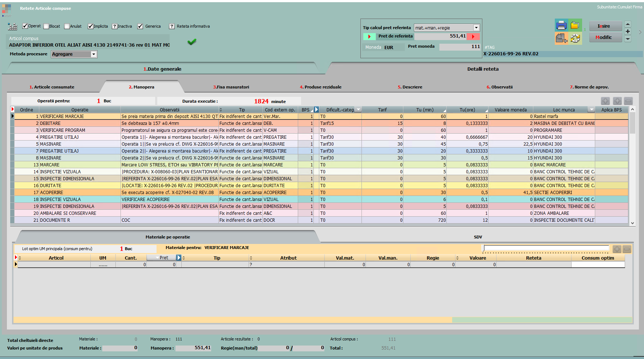Expand the Tip calcul pret referinta combo box
The height and width of the screenshot is (359, 644).
point(476,28)
